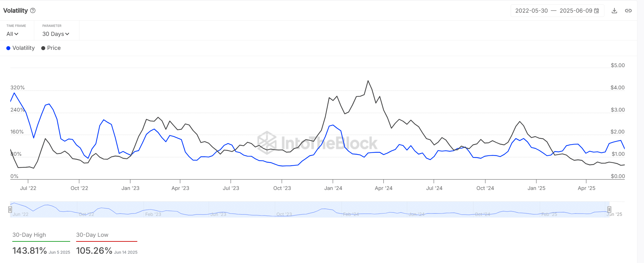Click start date 2022-05-30 in range picker

coord(531,11)
